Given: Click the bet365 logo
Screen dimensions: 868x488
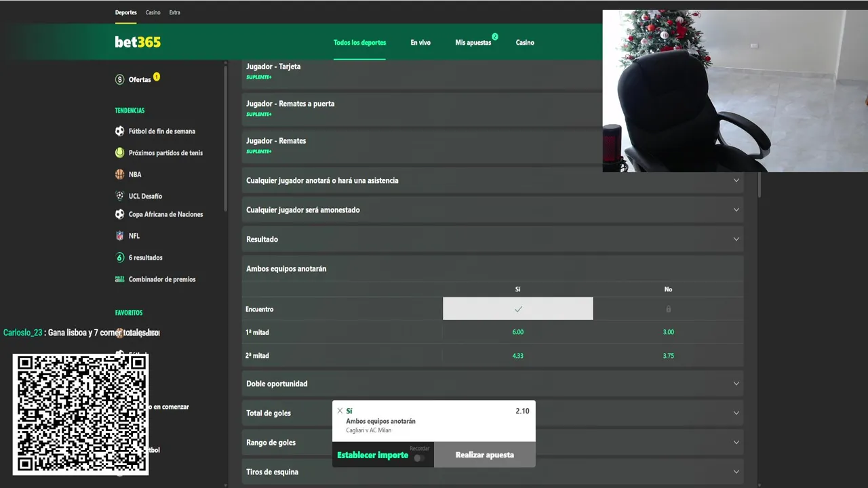Looking at the screenshot, I should tap(138, 42).
